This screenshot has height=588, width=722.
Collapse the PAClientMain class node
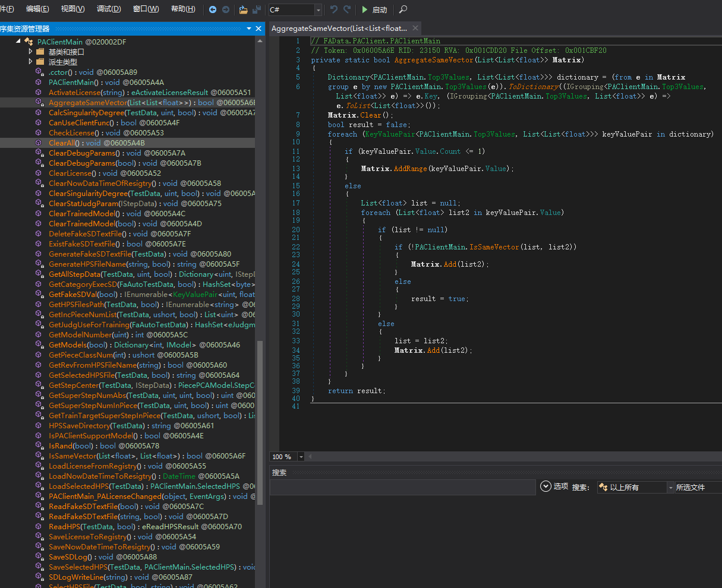(x=18, y=42)
